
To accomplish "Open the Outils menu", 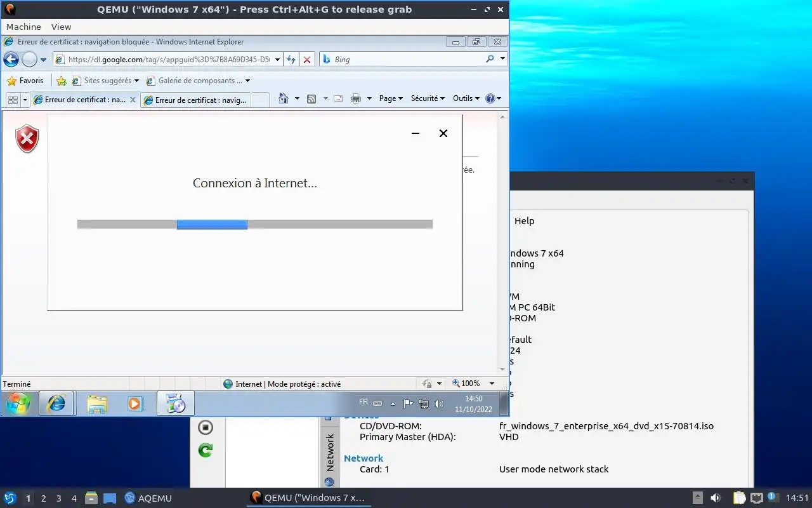I will click(x=466, y=98).
